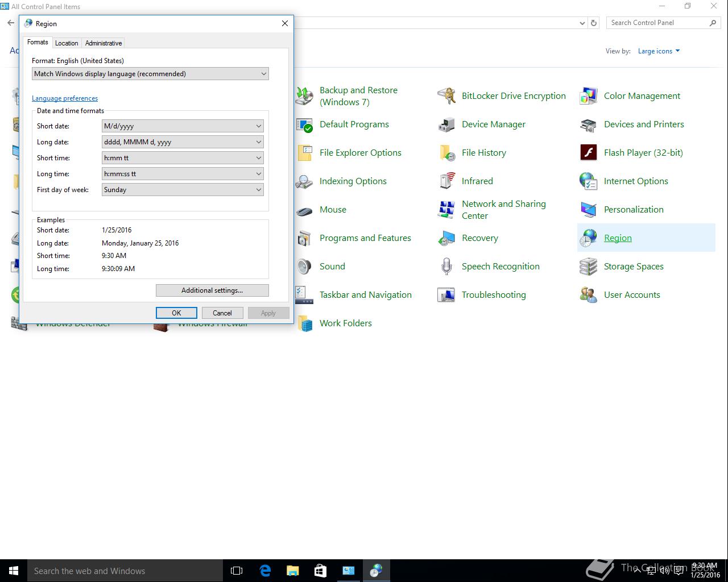The width and height of the screenshot is (728, 582).
Task: Click the Region link text in Control Panel
Action: coord(618,238)
